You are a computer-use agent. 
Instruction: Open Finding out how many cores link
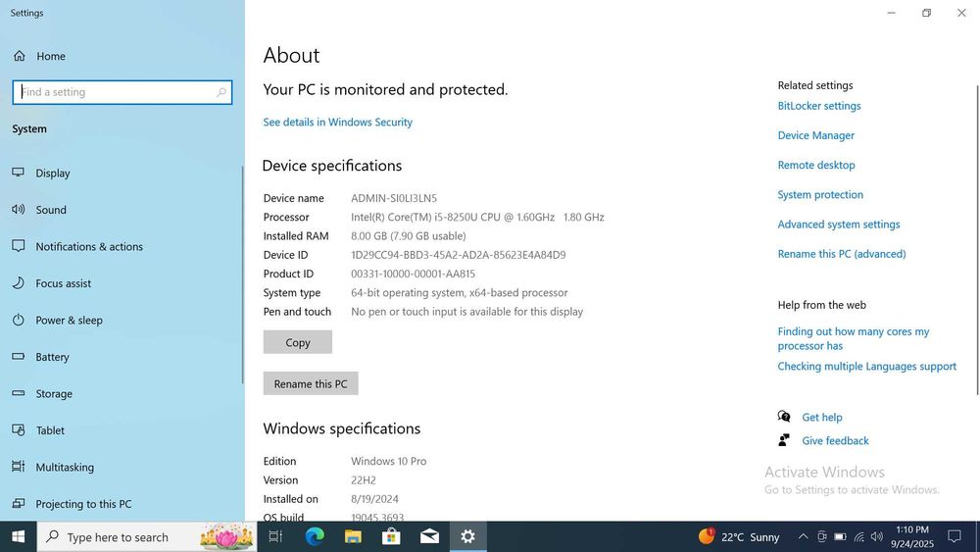(854, 339)
